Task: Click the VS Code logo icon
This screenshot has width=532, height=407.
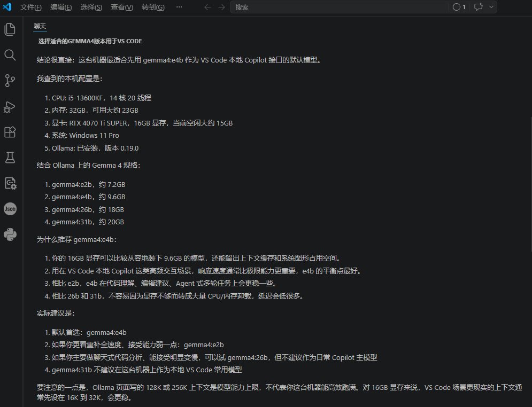Action: [7, 7]
